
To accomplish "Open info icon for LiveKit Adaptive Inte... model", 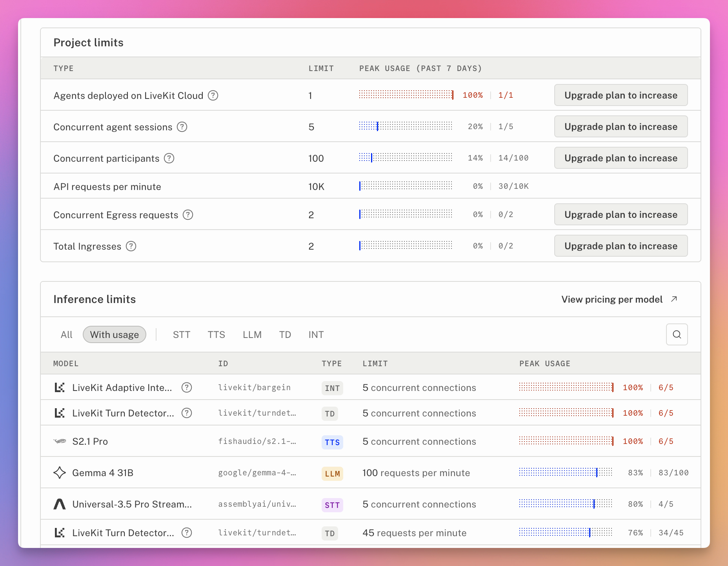I will point(187,387).
